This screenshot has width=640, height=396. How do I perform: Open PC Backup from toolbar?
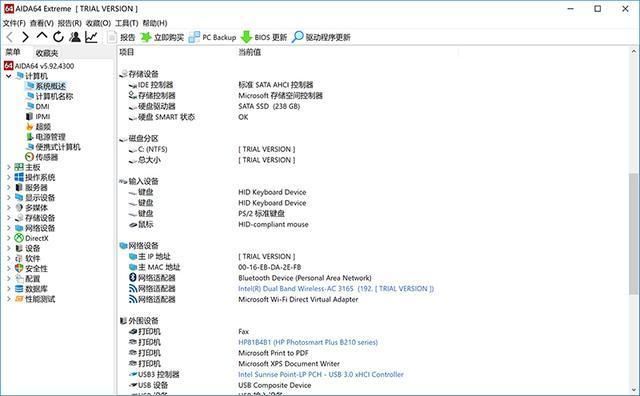coord(212,38)
